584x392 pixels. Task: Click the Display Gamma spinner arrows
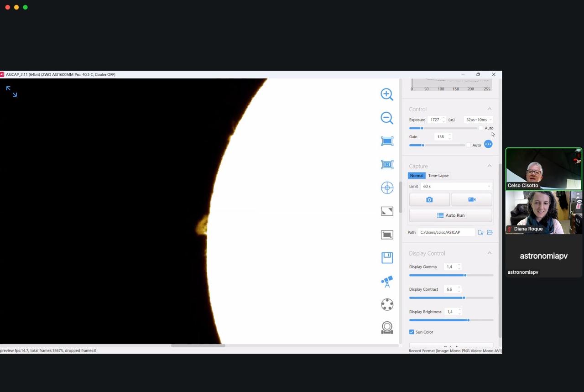click(x=459, y=267)
